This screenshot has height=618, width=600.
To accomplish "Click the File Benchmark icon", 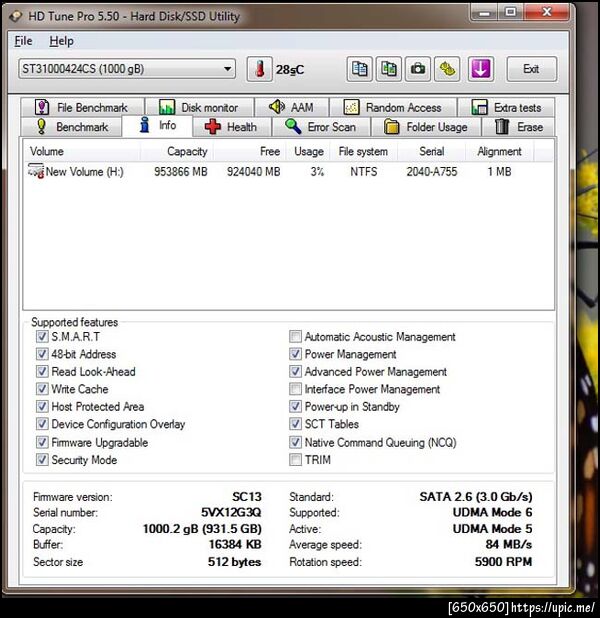I will pyautogui.click(x=42, y=107).
